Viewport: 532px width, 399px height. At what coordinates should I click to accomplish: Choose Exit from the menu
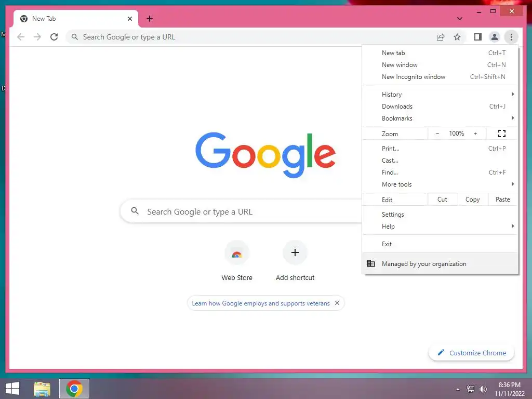click(x=440, y=244)
